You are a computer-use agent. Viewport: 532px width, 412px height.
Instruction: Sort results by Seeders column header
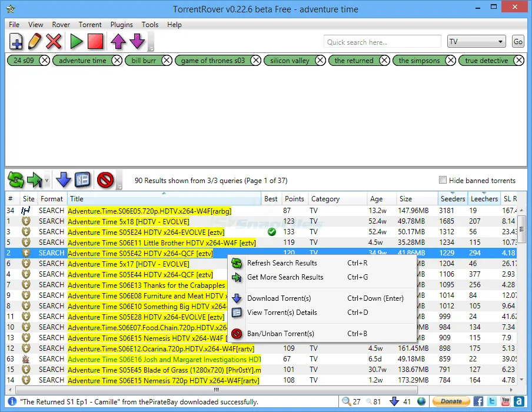(453, 198)
